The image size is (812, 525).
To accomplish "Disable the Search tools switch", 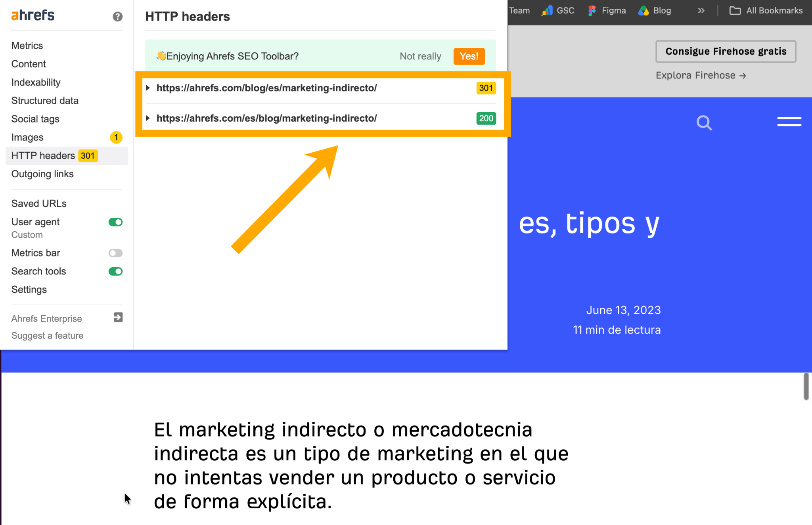I will (x=115, y=271).
